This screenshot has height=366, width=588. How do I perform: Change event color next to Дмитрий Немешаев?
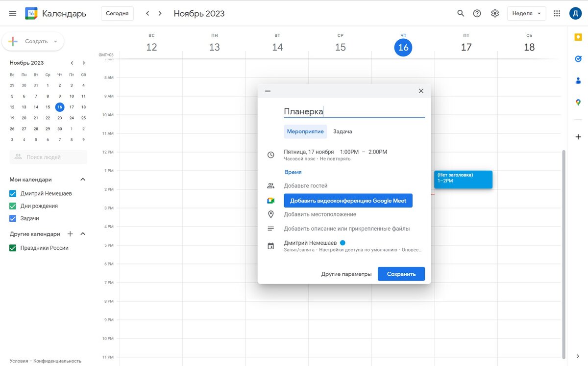(343, 243)
